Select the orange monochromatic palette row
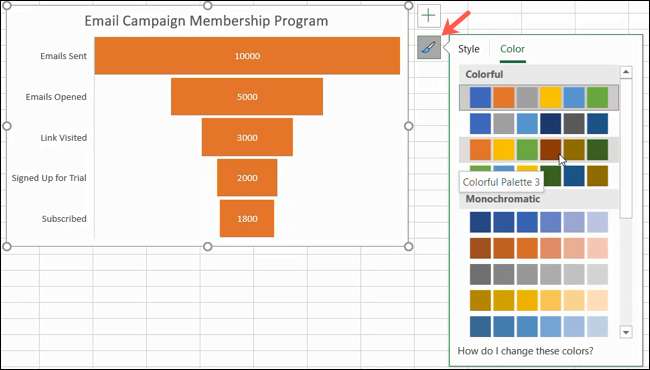Viewport: 650px width, 370px height. click(x=539, y=248)
